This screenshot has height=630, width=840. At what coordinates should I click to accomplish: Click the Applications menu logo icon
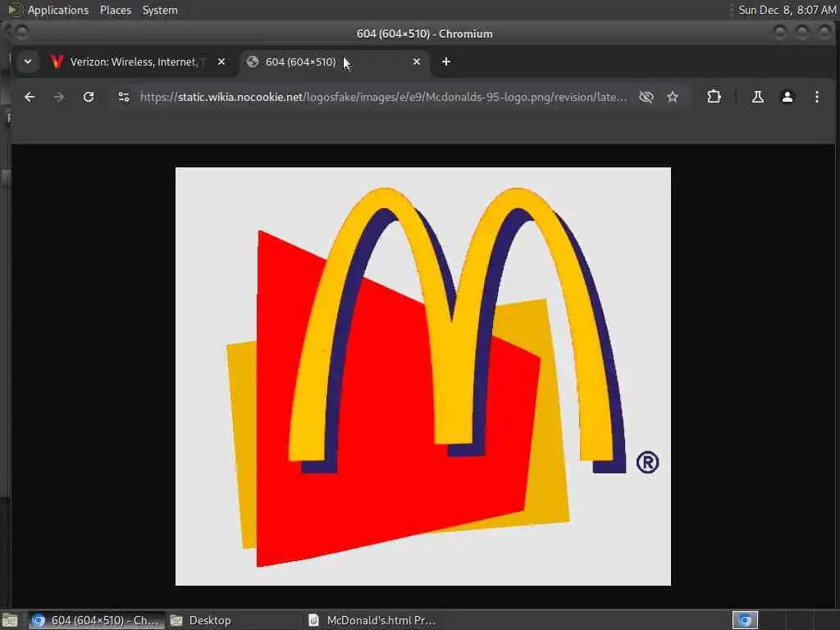click(x=15, y=10)
